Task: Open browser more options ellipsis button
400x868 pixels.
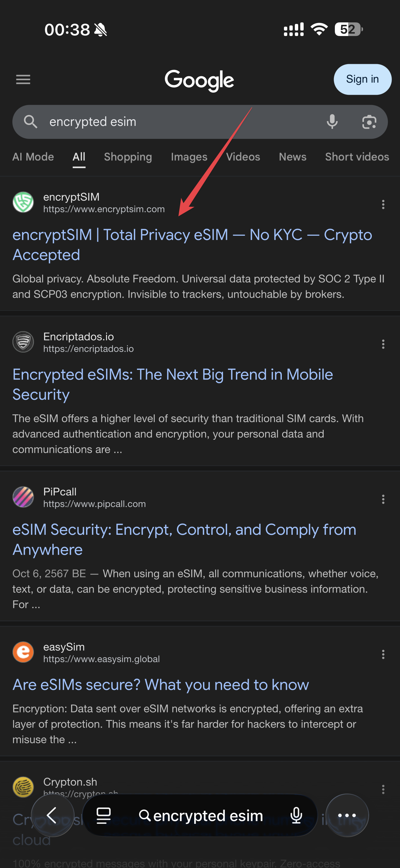Action: [347, 815]
